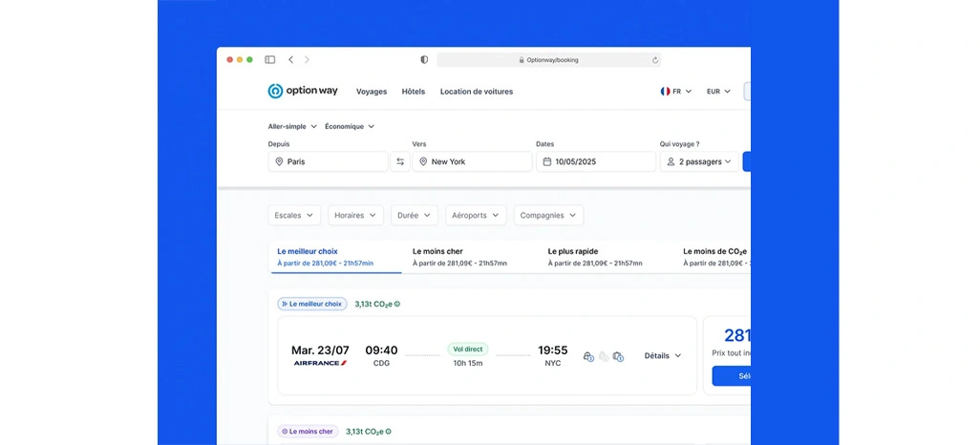Click the Air France airline logo
980x445 pixels.
[321, 363]
